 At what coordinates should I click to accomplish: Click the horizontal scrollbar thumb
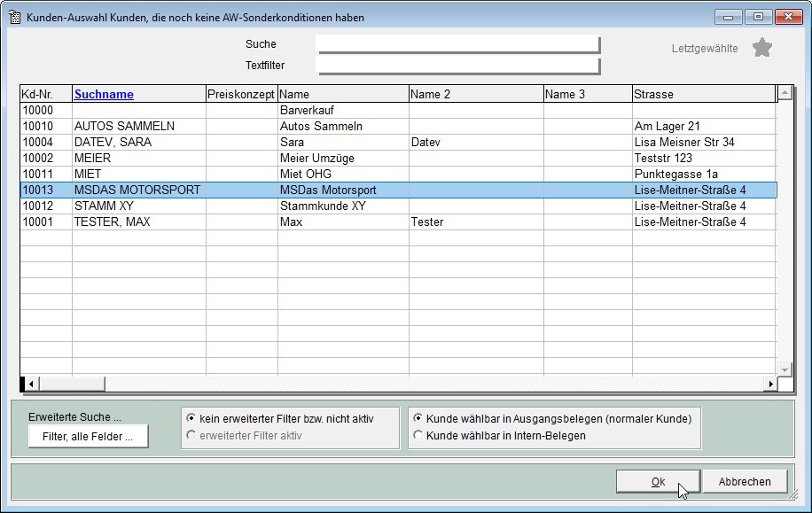click(72, 385)
